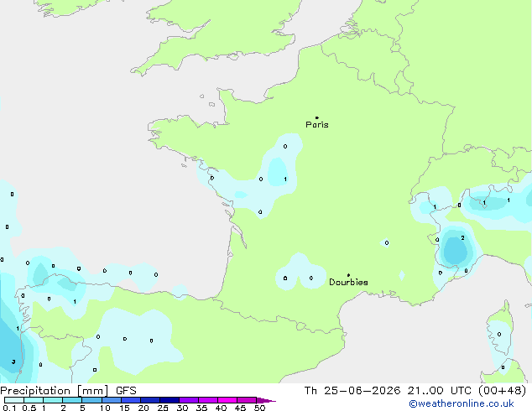
Task: Select the 30–35 mm purple legend swatch
Action: [188, 400]
